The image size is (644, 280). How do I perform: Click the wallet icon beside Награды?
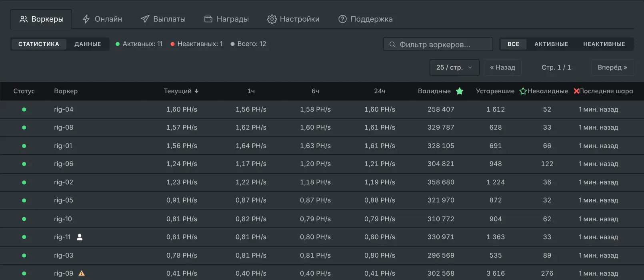click(x=208, y=19)
